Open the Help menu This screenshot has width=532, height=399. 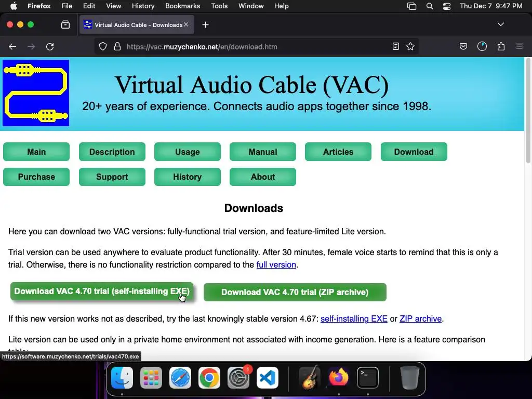click(281, 6)
